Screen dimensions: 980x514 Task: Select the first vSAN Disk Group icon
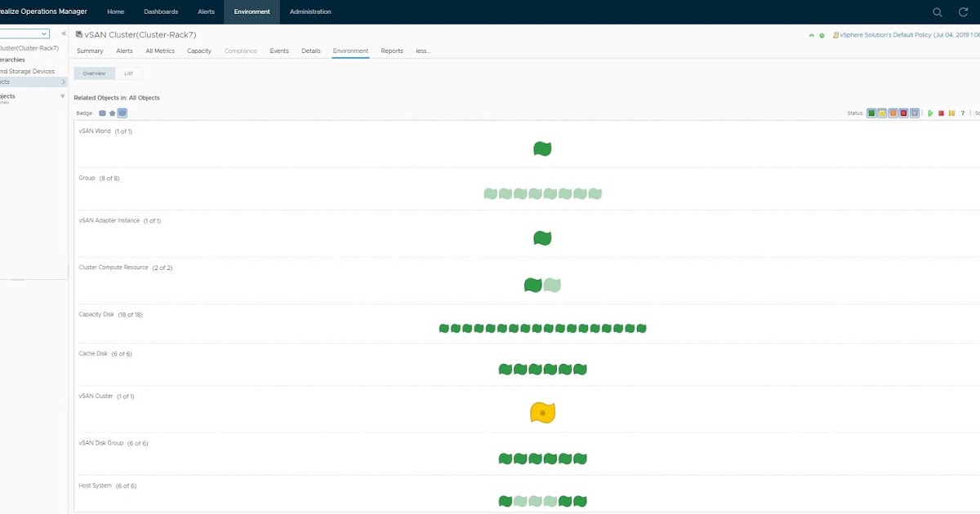pos(505,459)
